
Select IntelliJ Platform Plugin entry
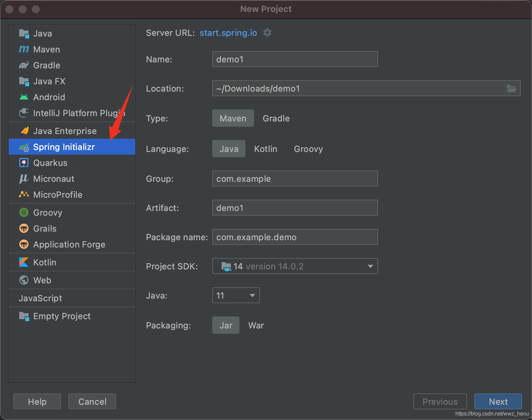pos(72,113)
